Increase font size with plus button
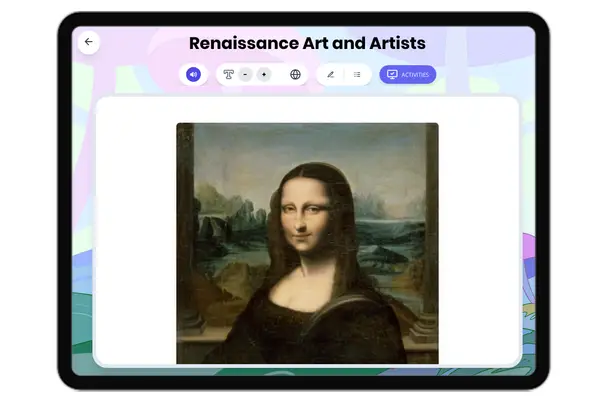This screenshot has width=600, height=400. (x=264, y=74)
